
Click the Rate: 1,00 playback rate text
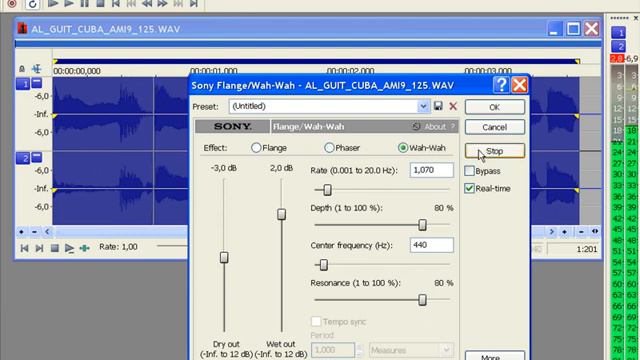click(118, 247)
